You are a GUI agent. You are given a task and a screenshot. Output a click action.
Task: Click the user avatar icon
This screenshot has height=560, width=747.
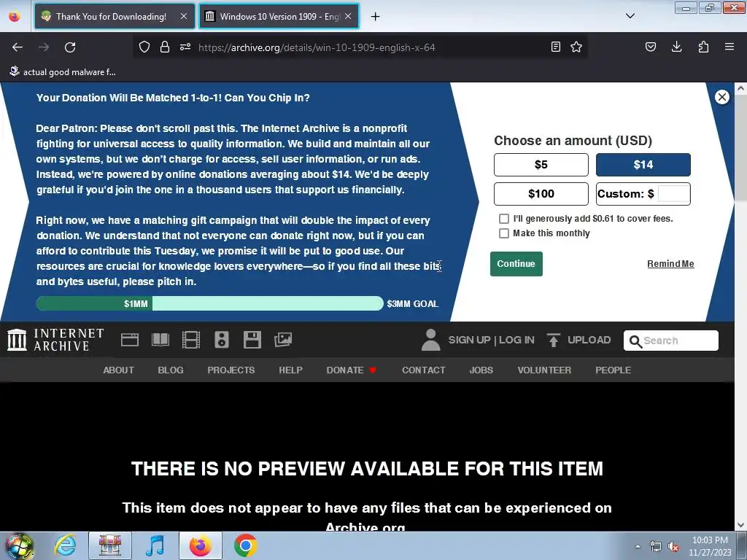(430, 340)
